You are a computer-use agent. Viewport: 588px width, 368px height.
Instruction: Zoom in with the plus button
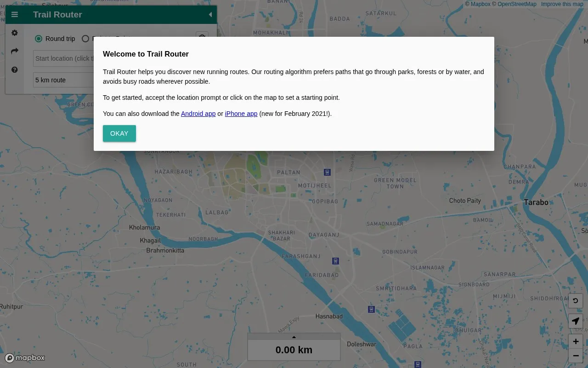576,341
